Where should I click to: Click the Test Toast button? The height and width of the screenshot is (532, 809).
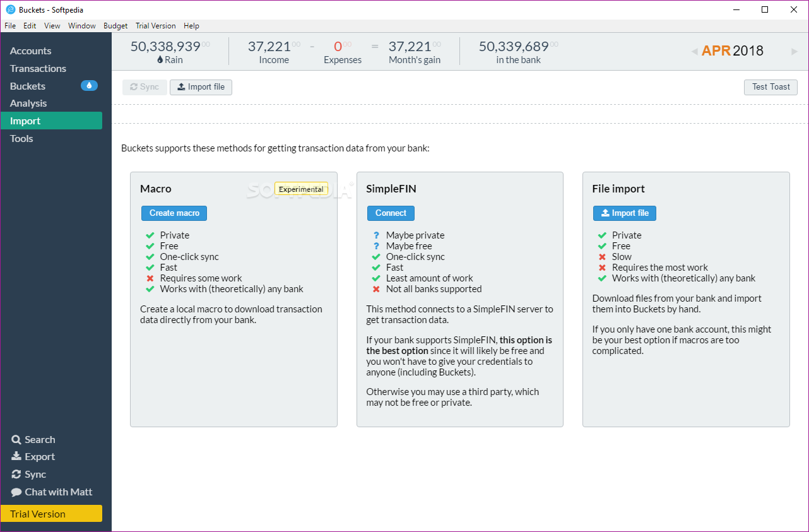pos(771,87)
